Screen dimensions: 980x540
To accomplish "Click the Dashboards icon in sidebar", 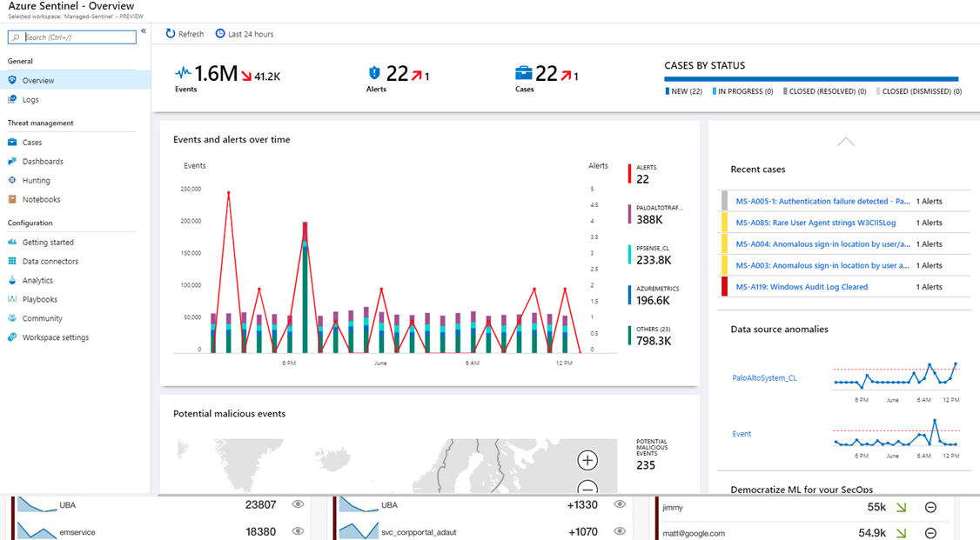I will coord(12,161).
